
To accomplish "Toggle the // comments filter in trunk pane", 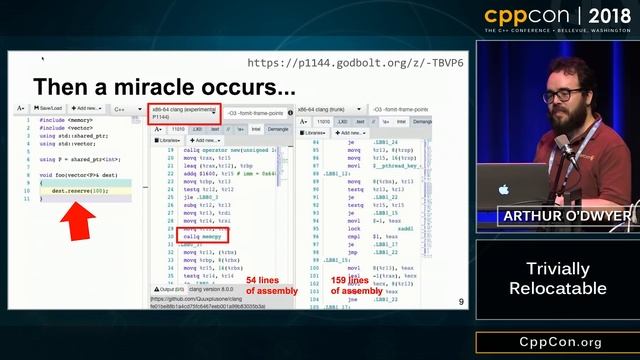I will point(373,122).
